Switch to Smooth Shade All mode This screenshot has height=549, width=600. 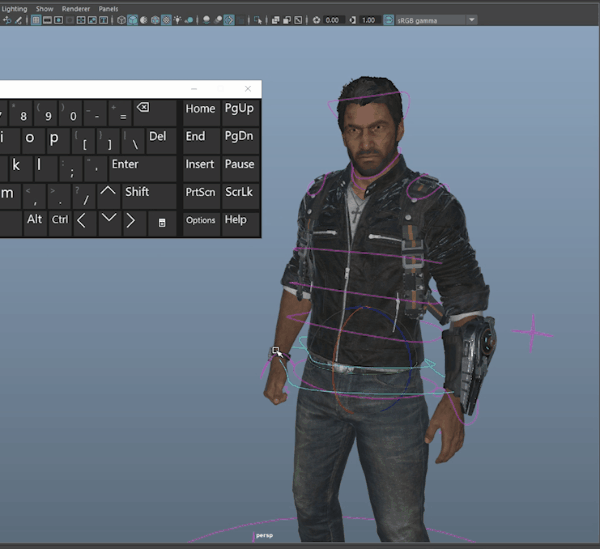(132, 20)
